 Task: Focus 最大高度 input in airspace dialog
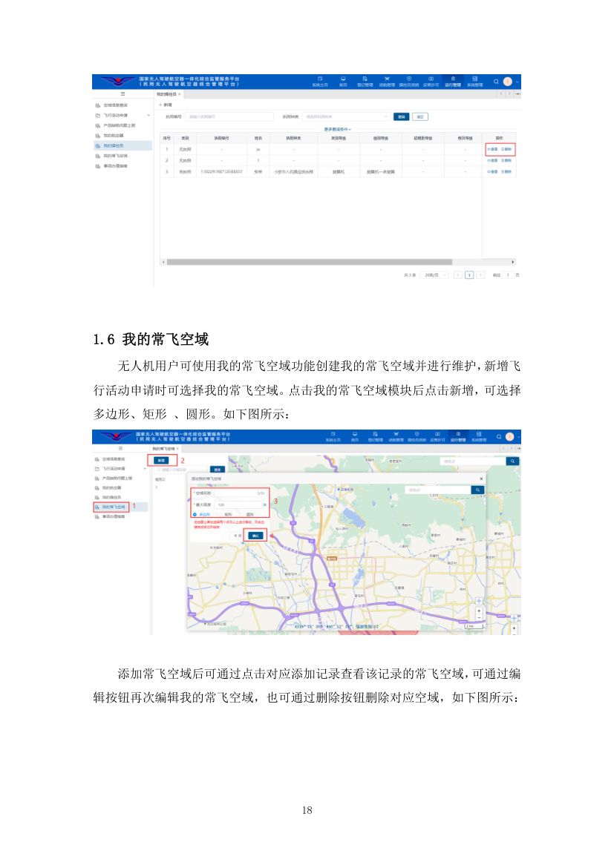pos(238,505)
